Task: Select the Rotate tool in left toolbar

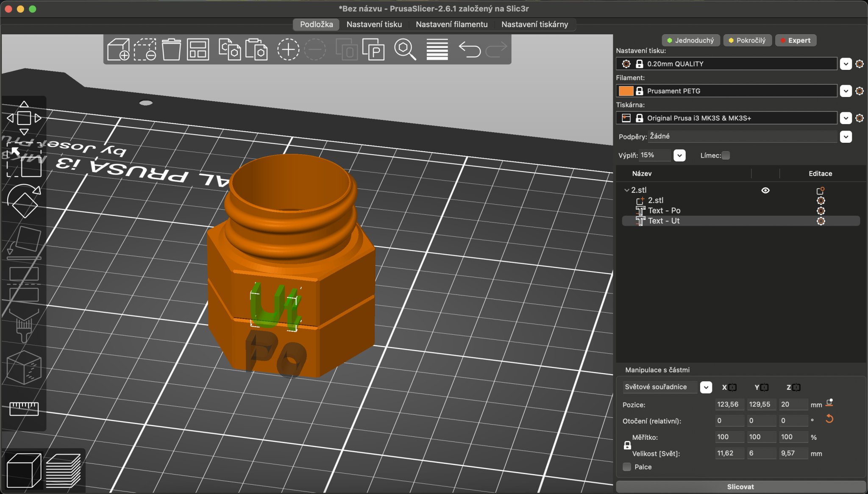Action: click(x=24, y=201)
